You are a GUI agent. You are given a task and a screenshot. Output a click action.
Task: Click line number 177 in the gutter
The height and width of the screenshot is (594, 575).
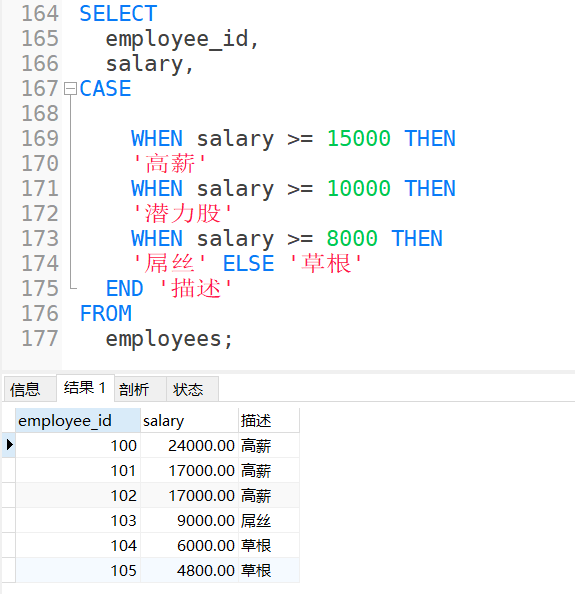[x=40, y=339]
